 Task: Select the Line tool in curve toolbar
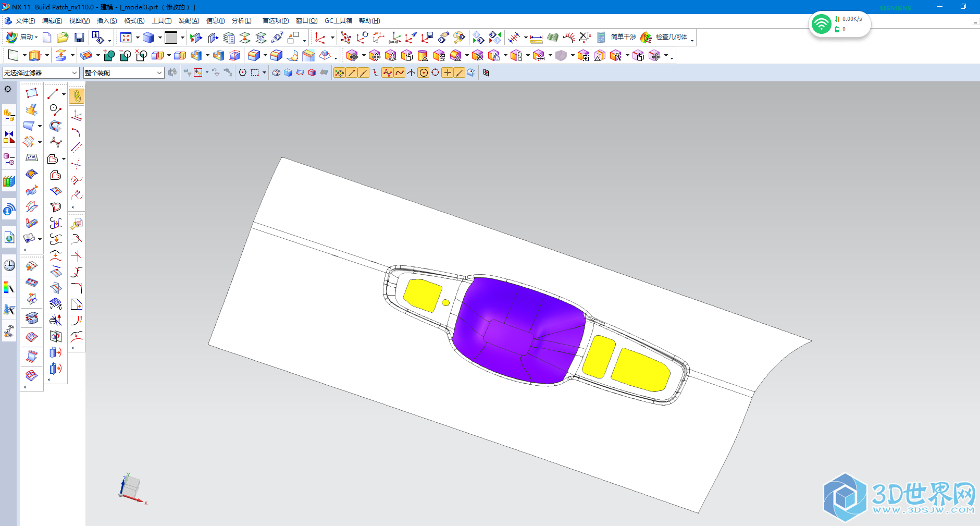coord(53,94)
